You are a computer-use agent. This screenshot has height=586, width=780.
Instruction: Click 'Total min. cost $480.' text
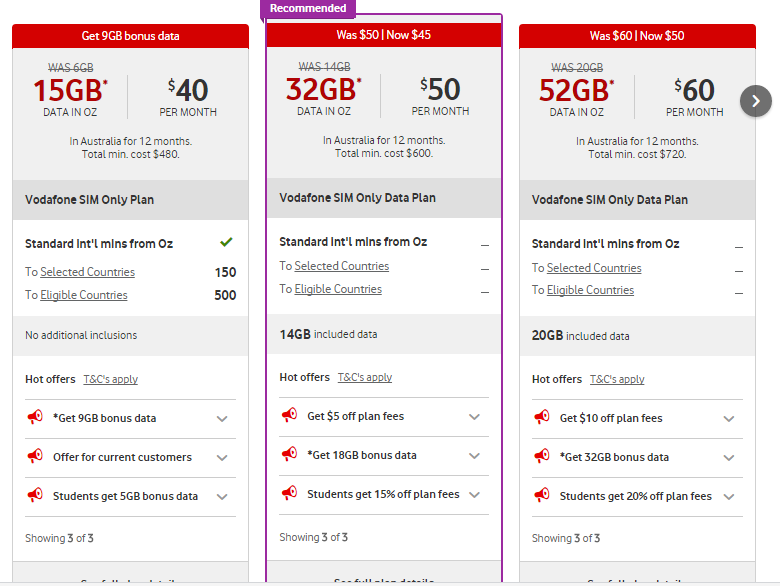tap(130, 154)
